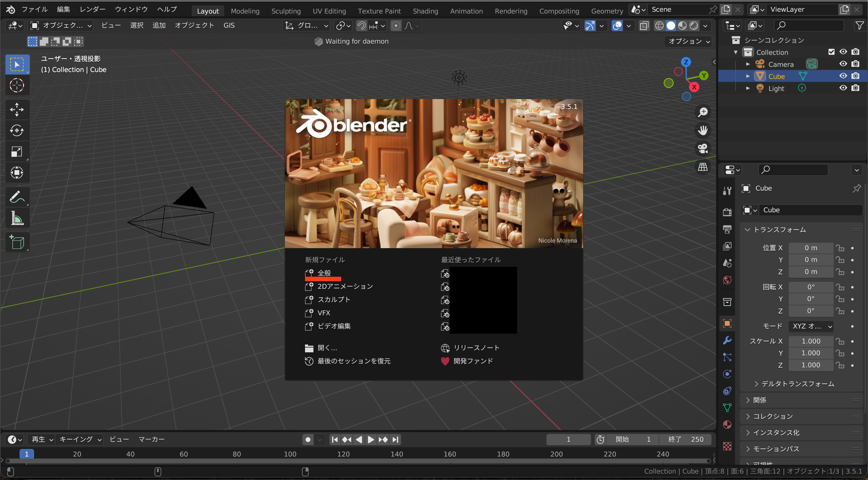Click the Scale X value slider
The image size is (868, 480).
[x=811, y=341]
